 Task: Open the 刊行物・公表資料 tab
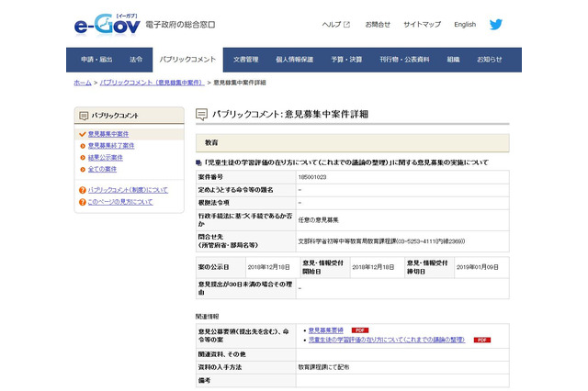pos(404,59)
